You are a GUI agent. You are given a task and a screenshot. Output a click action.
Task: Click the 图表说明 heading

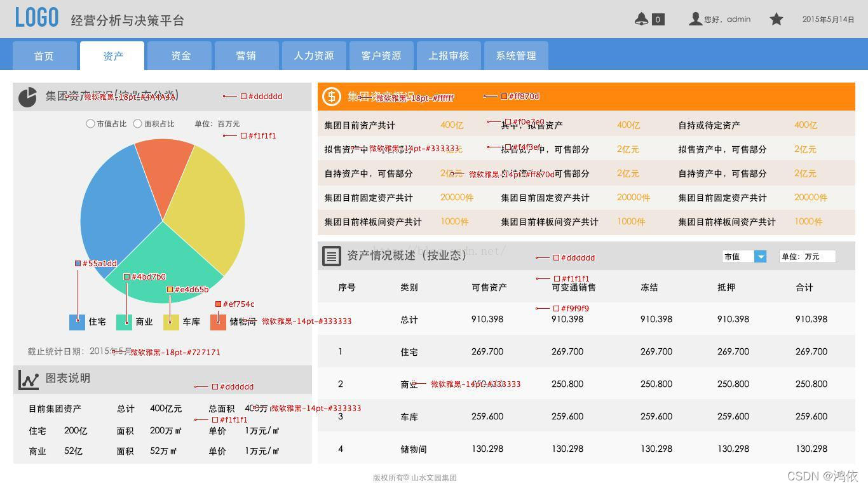(x=68, y=379)
